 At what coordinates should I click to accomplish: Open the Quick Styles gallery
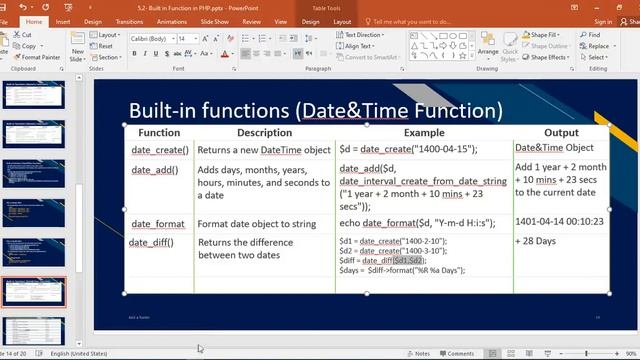coord(509,47)
